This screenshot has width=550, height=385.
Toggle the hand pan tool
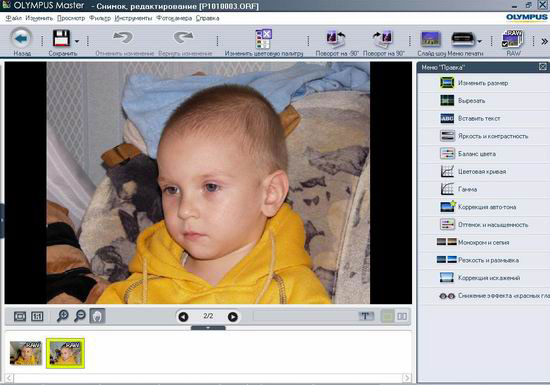97,316
